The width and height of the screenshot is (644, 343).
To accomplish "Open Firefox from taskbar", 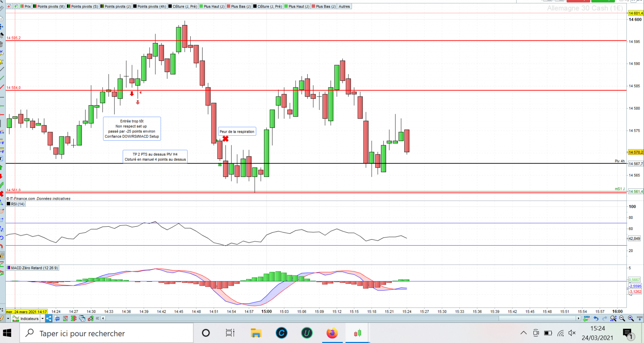I will pos(332,333).
